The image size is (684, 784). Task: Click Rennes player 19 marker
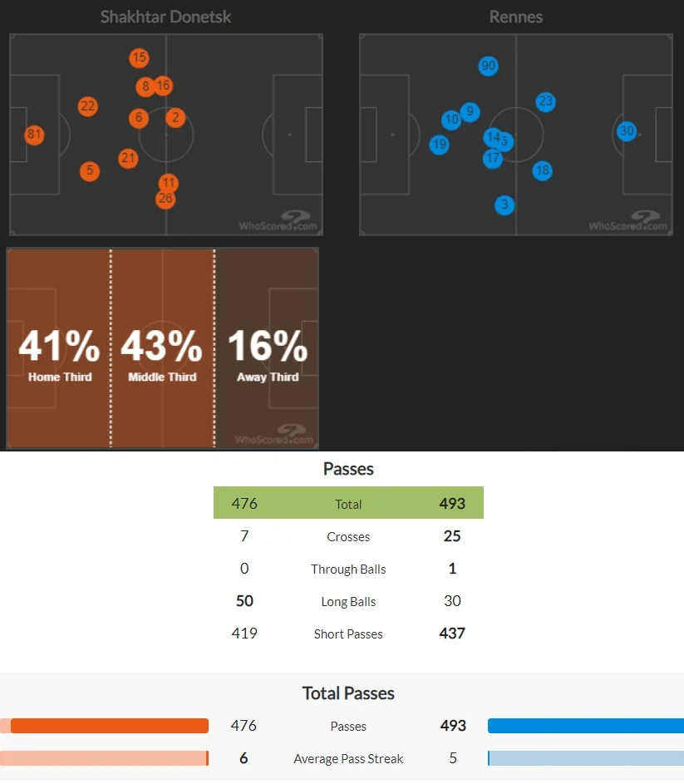point(440,145)
